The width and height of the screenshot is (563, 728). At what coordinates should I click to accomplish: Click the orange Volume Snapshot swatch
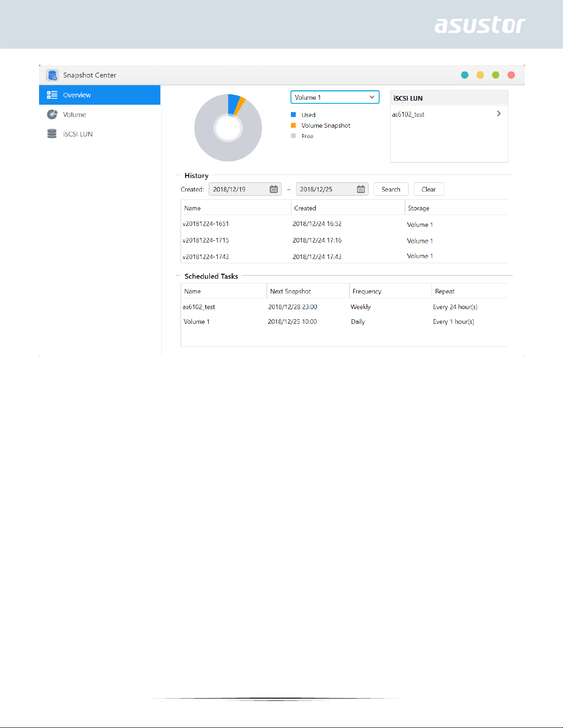[293, 125]
